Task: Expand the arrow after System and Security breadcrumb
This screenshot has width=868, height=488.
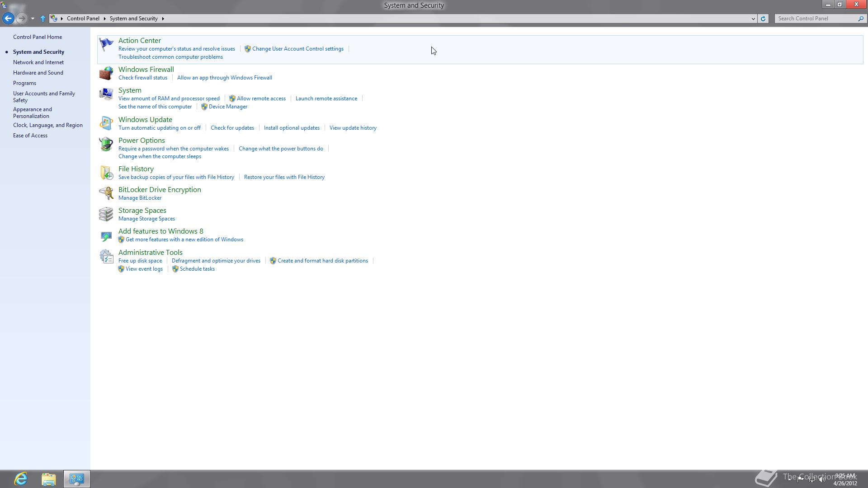Action: [163, 19]
